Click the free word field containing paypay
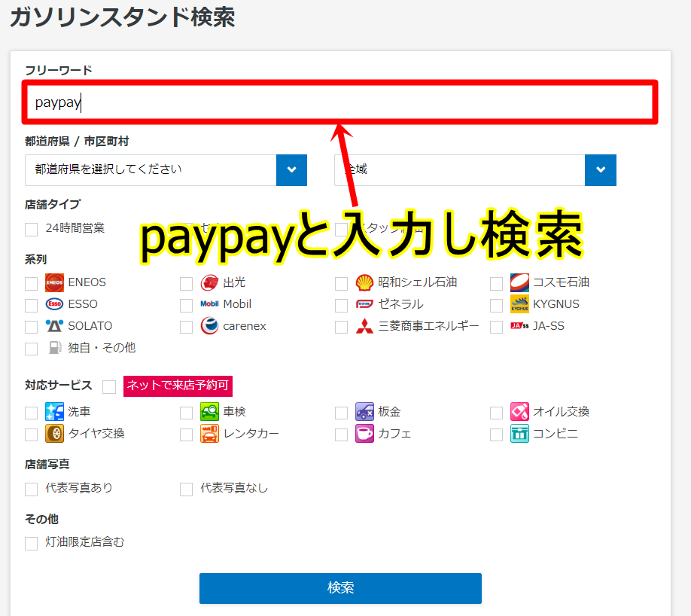The width and height of the screenshot is (691, 616). [x=339, y=102]
